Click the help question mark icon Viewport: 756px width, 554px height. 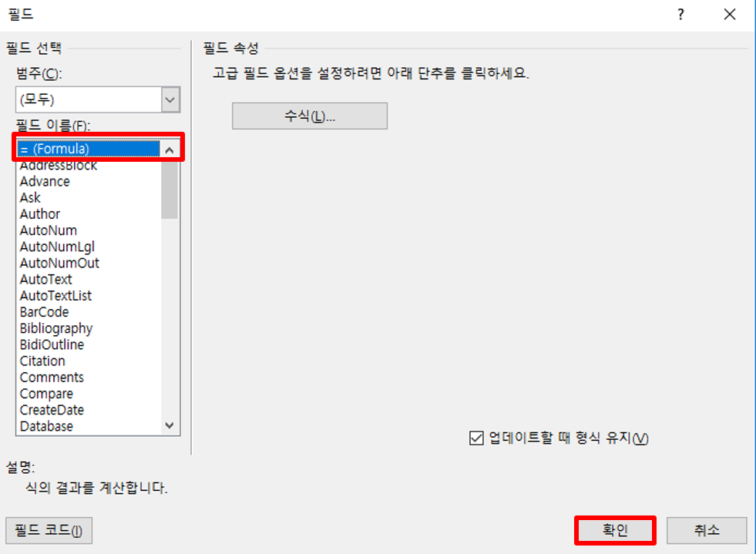tap(680, 15)
